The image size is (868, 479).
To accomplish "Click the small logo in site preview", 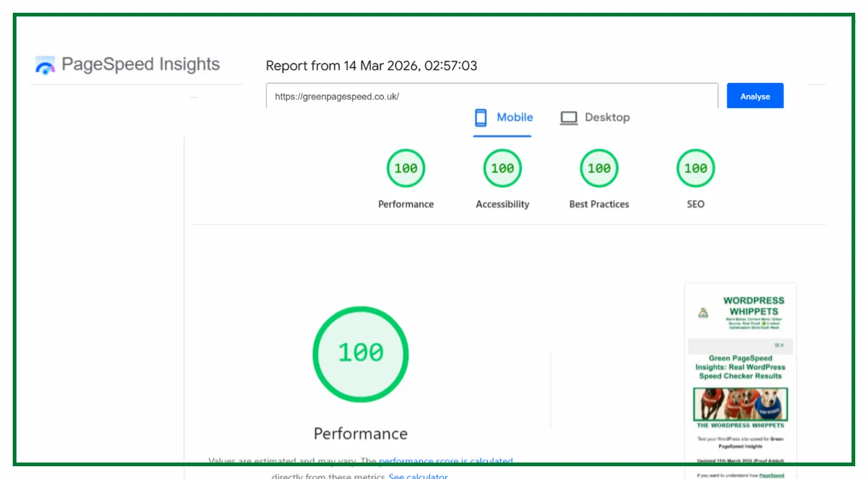I will tap(704, 313).
